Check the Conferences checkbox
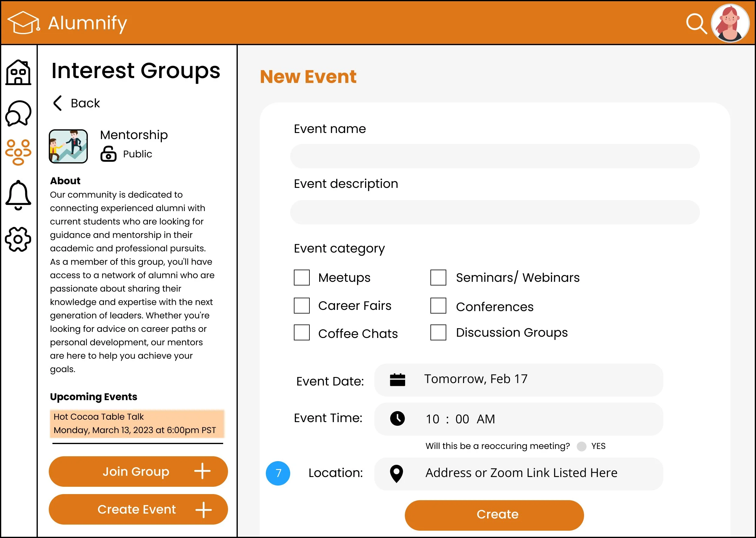 tap(438, 305)
